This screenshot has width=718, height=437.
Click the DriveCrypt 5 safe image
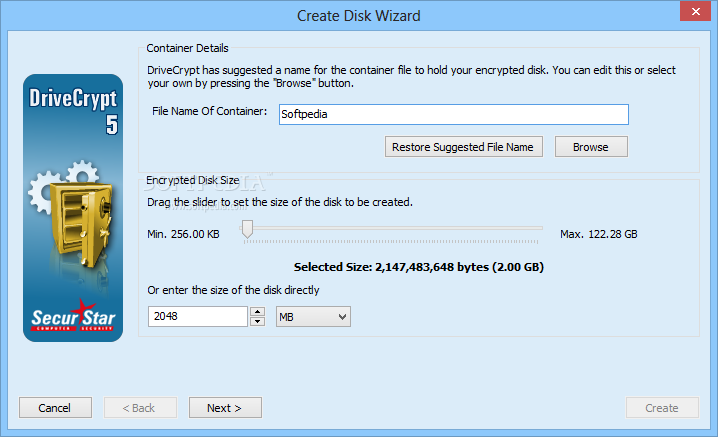coord(73,208)
